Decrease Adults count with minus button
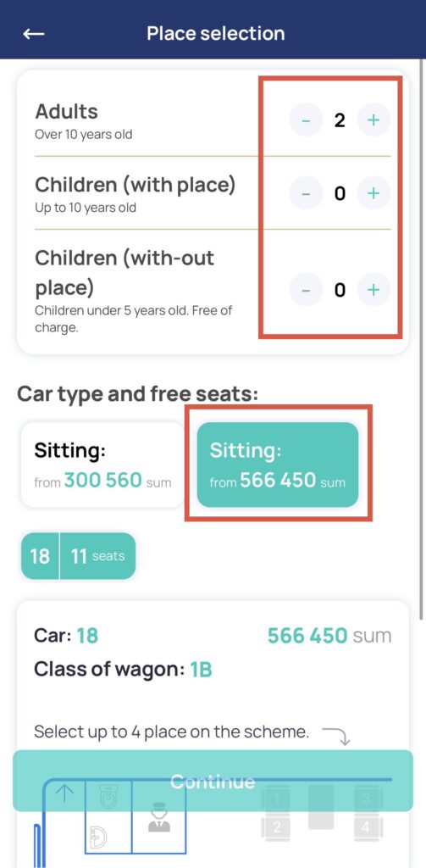 306,120
